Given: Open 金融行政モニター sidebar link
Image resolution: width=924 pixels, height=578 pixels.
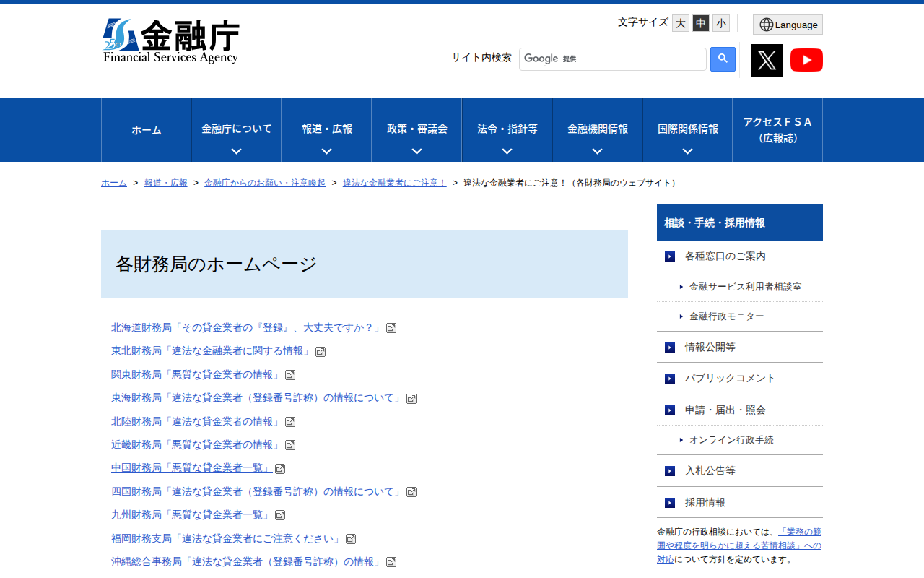Looking at the screenshot, I should (x=740, y=316).
